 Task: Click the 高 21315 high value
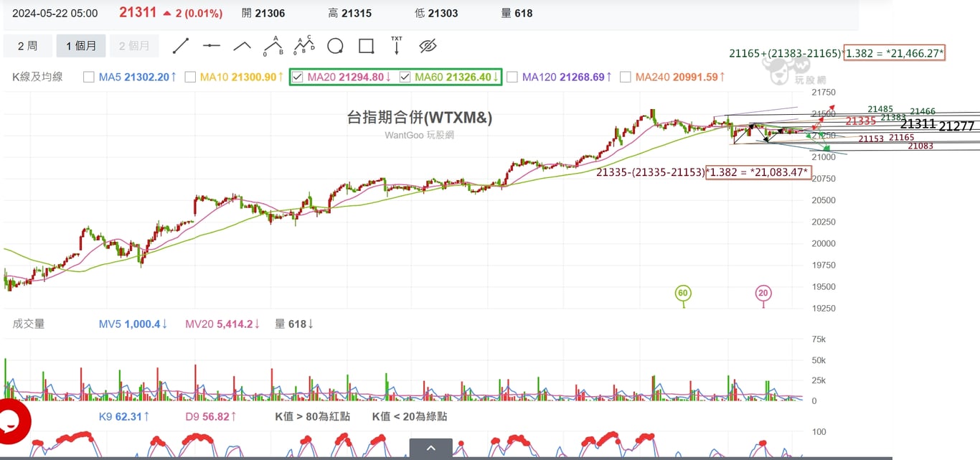pos(349,13)
